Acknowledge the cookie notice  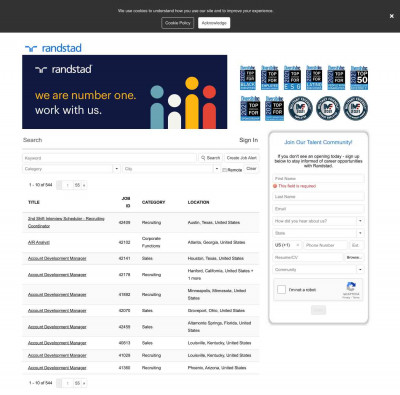[x=214, y=23]
